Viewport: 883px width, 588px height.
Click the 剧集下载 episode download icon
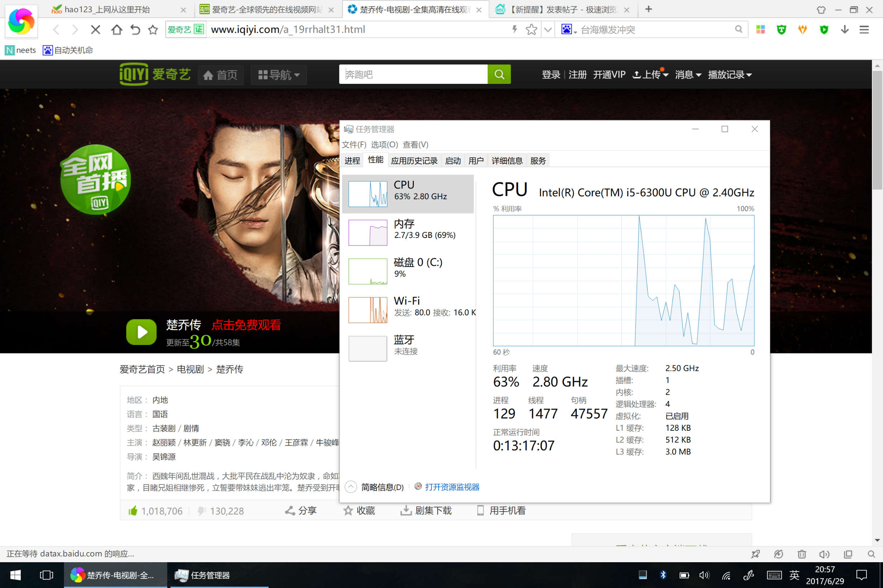pyautogui.click(x=406, y=510)
